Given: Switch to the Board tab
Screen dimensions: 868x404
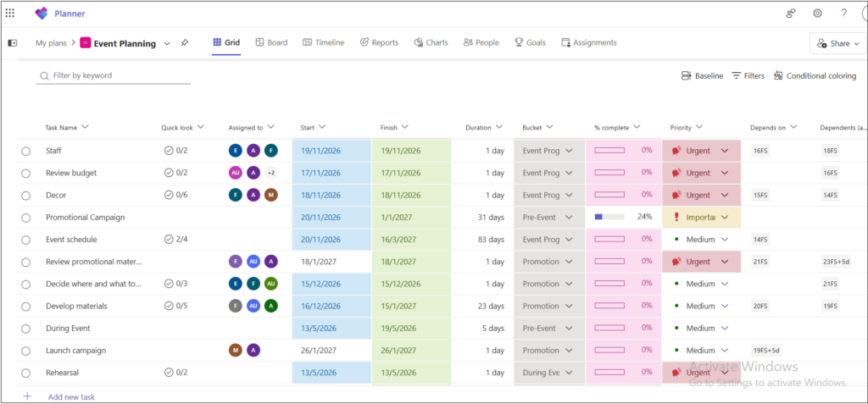Looking at the screenshot, I should (271, 42).
